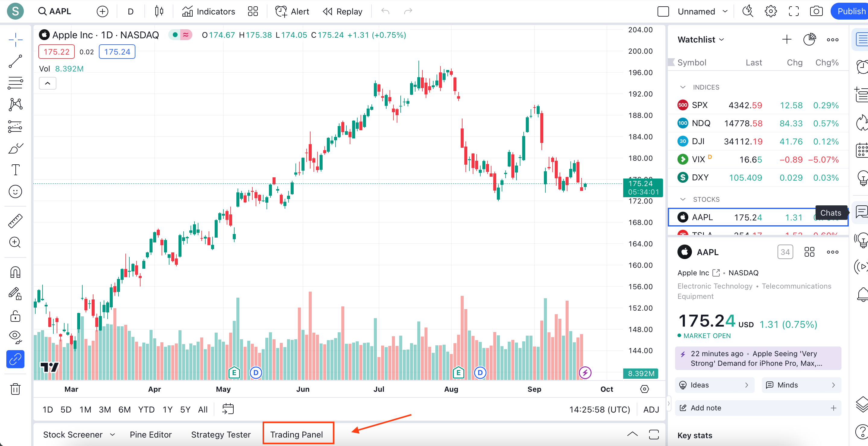Select the trend line drawing tool
The height and width of the screenshot is (446, 868).
pyautogui.click(x=15, y=61)
